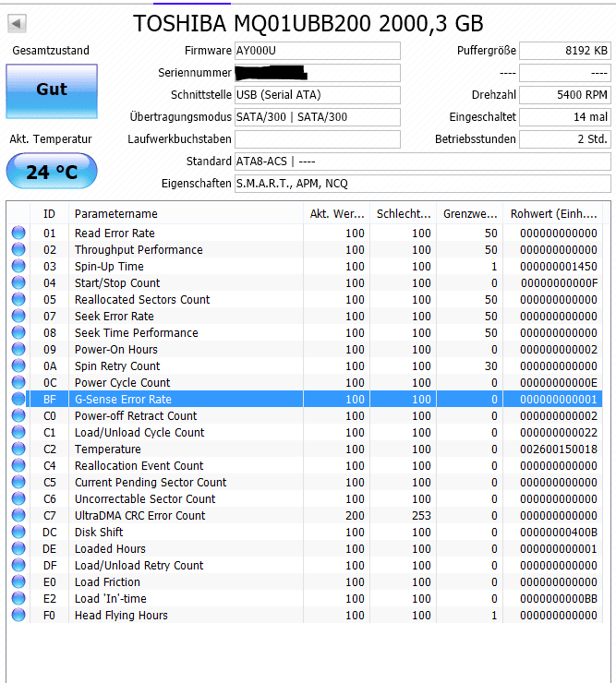Select the Reallocated Sectors Count parameter name
This screenshot has height=683, width=616.
pos(142,299)
